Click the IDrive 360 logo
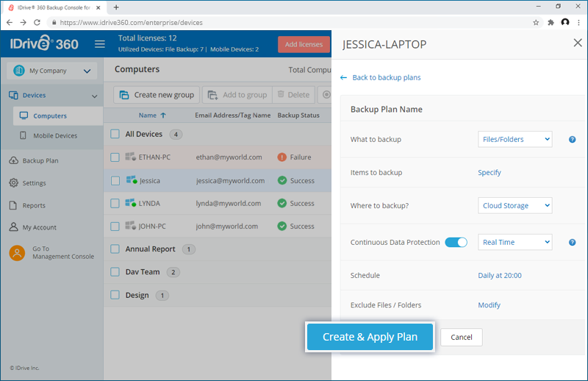This screenshot has width=588, height=381. 44,43
